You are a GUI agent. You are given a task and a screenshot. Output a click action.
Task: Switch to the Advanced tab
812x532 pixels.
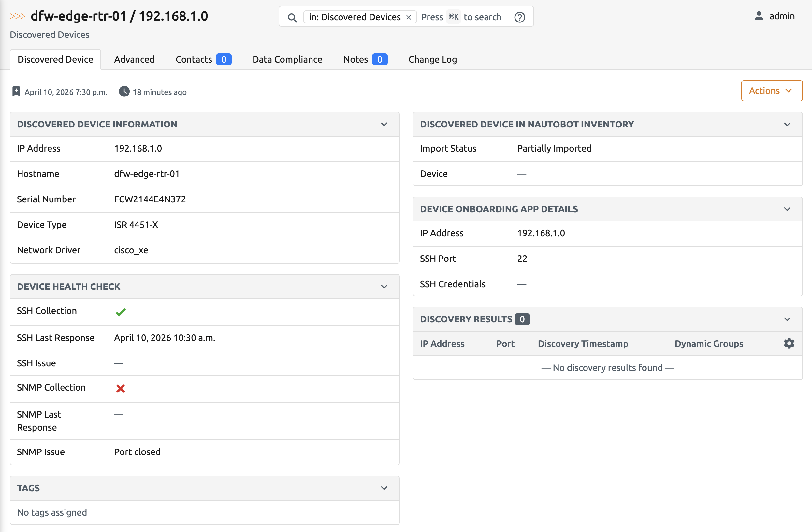134,59
